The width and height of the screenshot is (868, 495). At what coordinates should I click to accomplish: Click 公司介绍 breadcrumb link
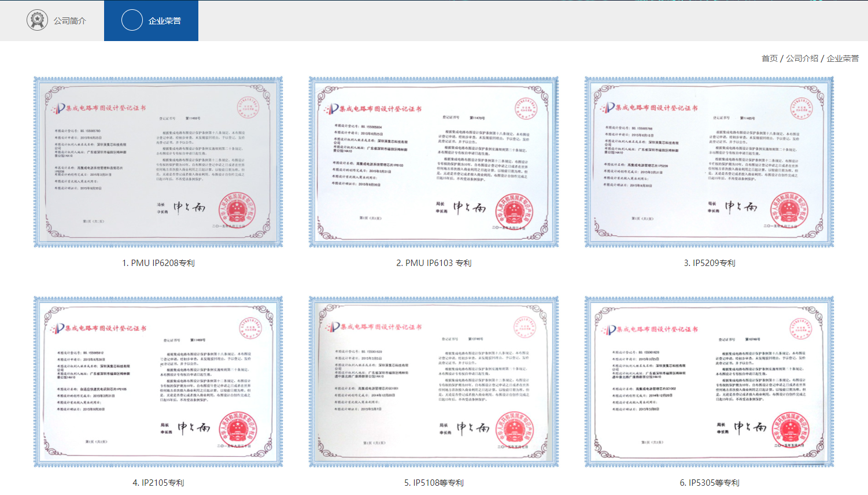click(x=801, y=58)
